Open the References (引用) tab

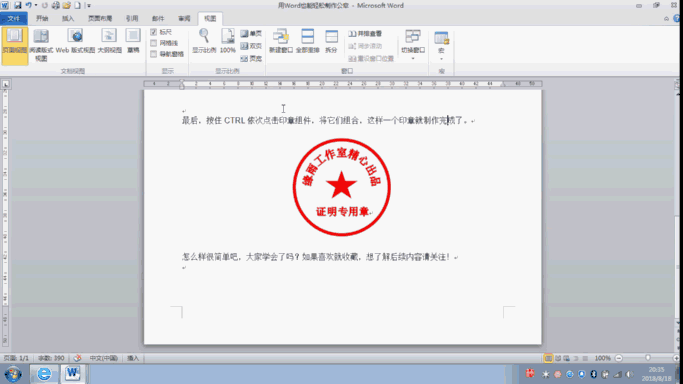click(132, 18)
